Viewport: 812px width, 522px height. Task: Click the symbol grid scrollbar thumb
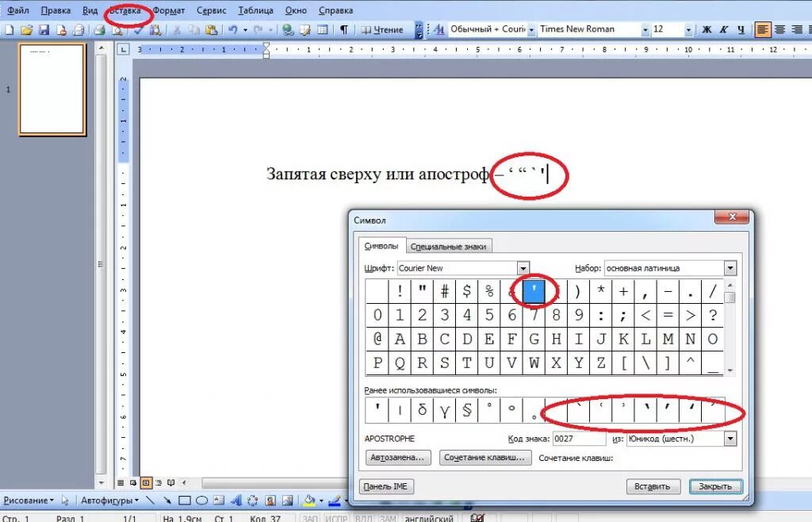tap(730, 297)
